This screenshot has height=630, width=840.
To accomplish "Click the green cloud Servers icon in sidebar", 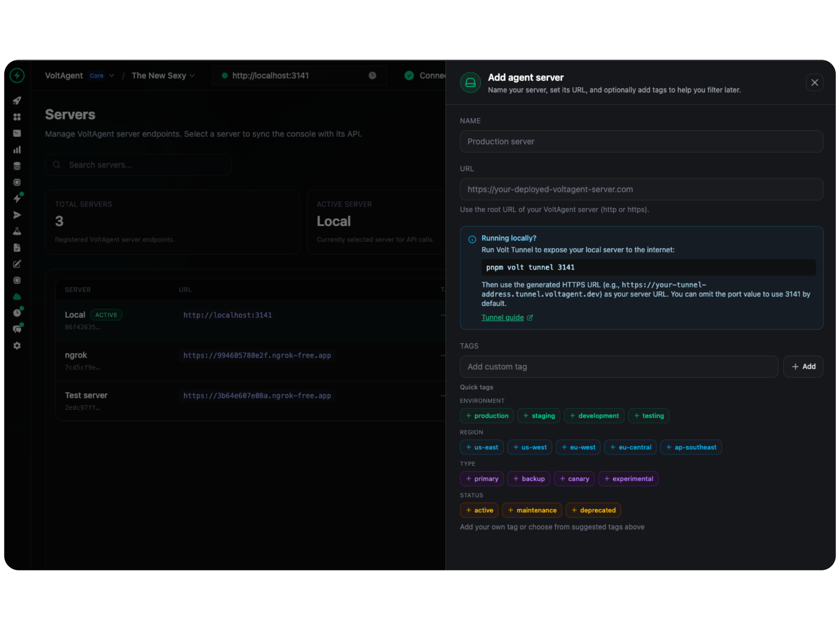I will (x=17, y=297).
